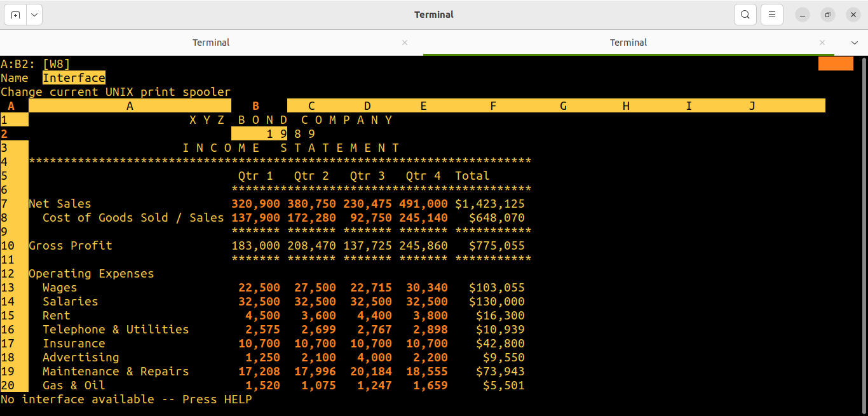Click Cost of Goods Sold / Sales label
The height and width of the screenshot is (416, 868).
133,218
